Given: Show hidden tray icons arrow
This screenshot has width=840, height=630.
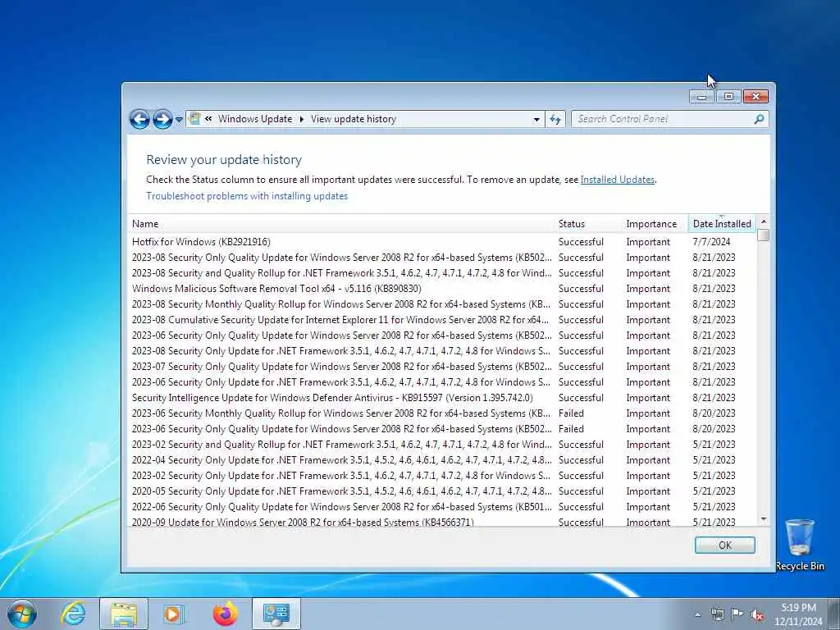Looking at the screenshot, I should tap(697, 615).
